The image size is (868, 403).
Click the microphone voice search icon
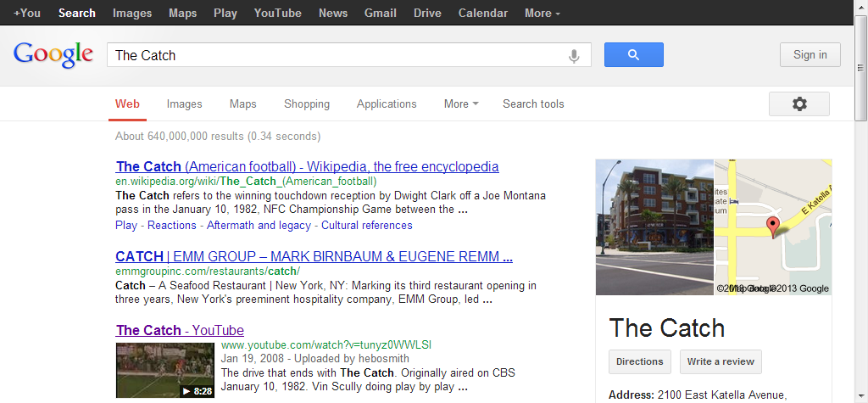point(574,55)
